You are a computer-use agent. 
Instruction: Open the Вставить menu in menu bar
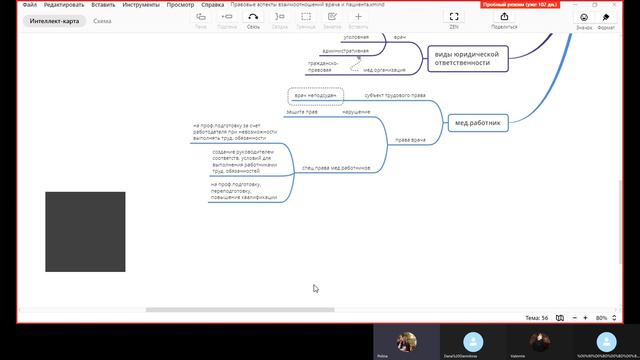tap(103, 5)
